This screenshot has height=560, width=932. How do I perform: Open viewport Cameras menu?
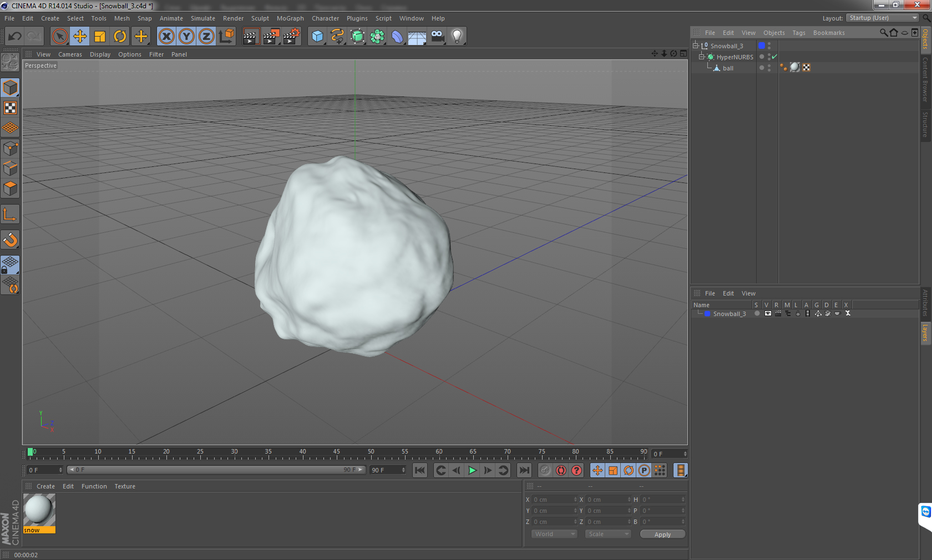tap(70, 54)
